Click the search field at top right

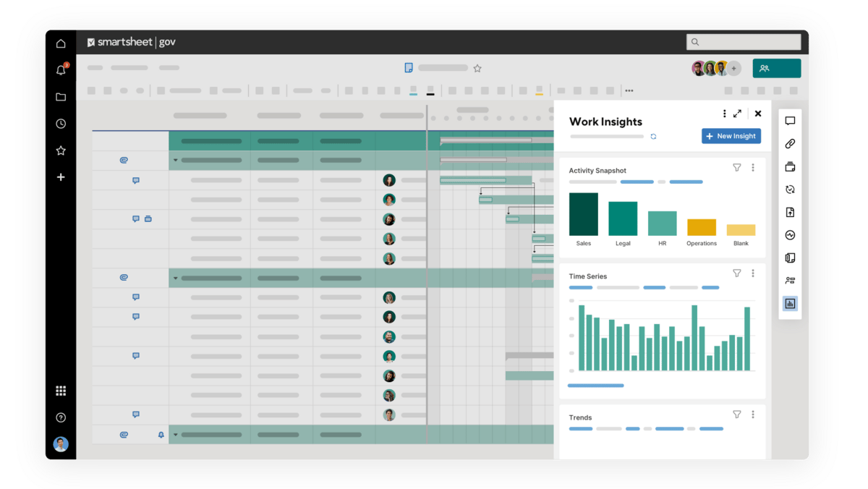744,41
